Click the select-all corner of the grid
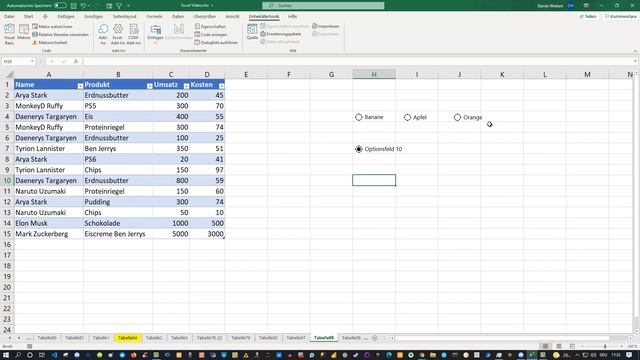The height and width of the screenshot is (360, 640). 7,74
